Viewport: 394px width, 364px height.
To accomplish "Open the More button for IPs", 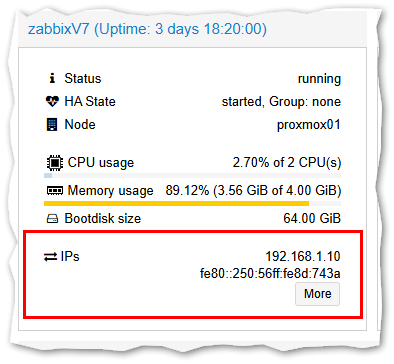I will 317,294.
